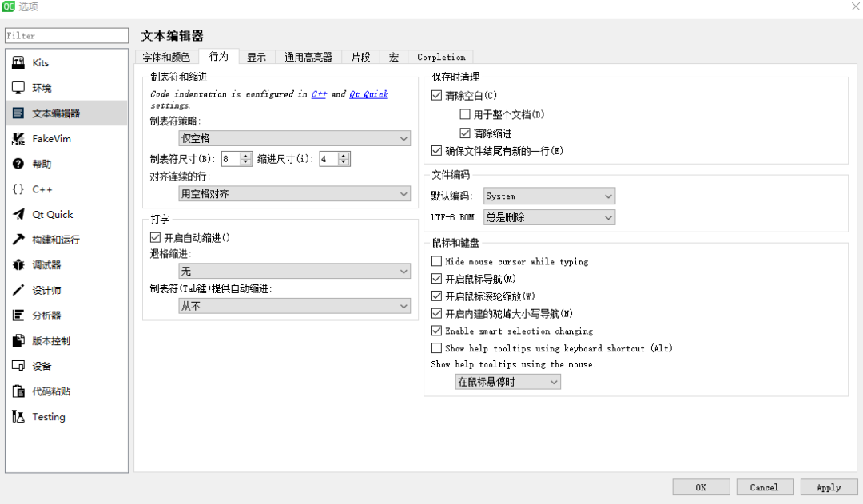Image resolution: width=863 pixels, height=504 pixels.
Task: Open the Kits settings section
Action: coord(38,62)
